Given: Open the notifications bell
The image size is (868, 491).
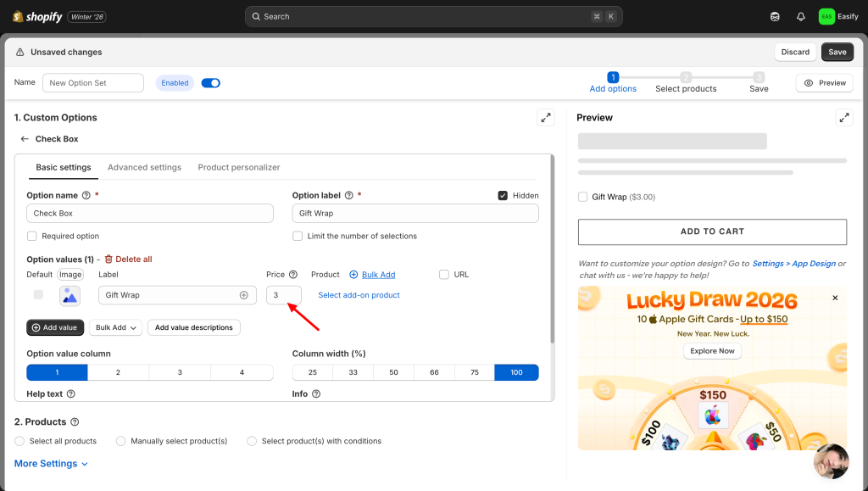Looking at the screenshot, I should pyautogui.click(x=800, y=16).
